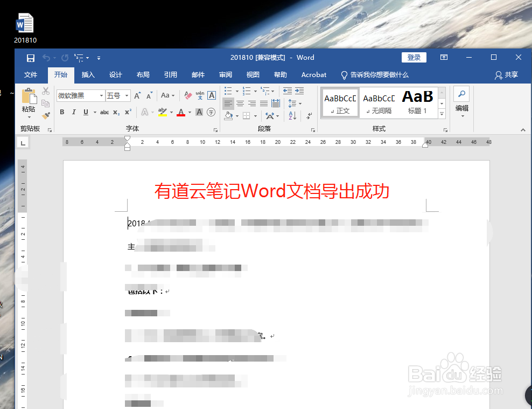Toggle the bulleted list
Screen dimensions: 532x409
coord(228,91)
